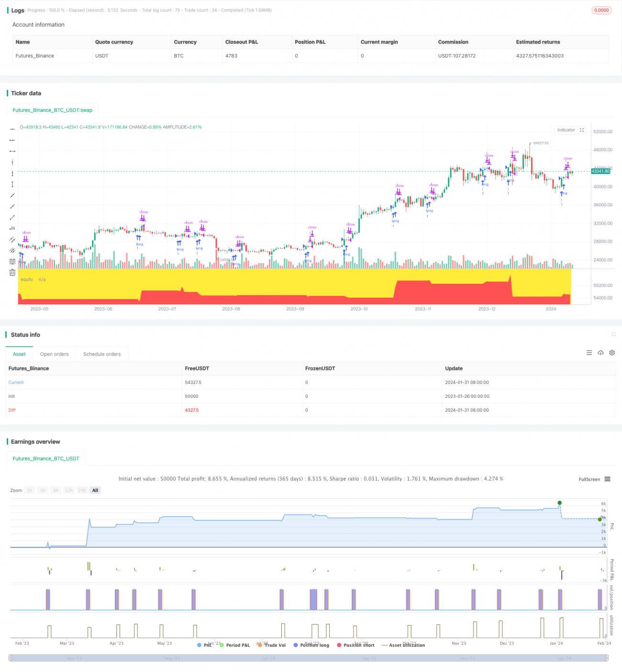Select the Fibonacci retracement lines tool
Viewport: 622px width, 672px height.
(x=12, y=261)
